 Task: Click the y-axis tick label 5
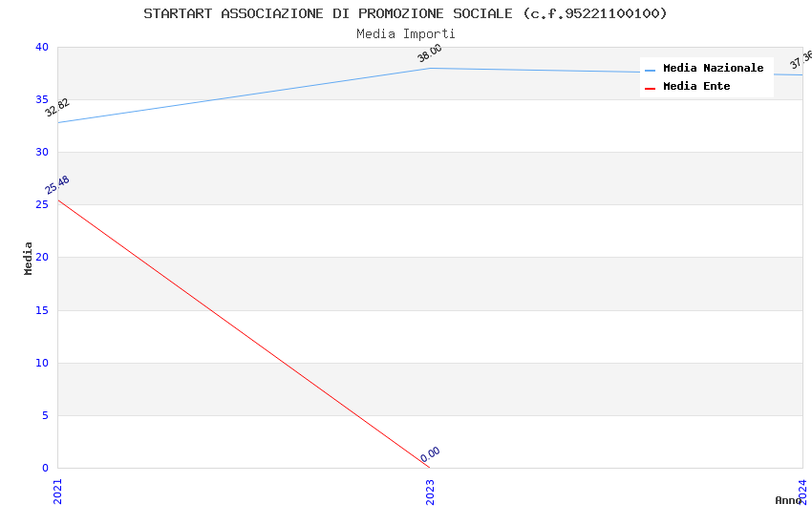pos(46,415)
